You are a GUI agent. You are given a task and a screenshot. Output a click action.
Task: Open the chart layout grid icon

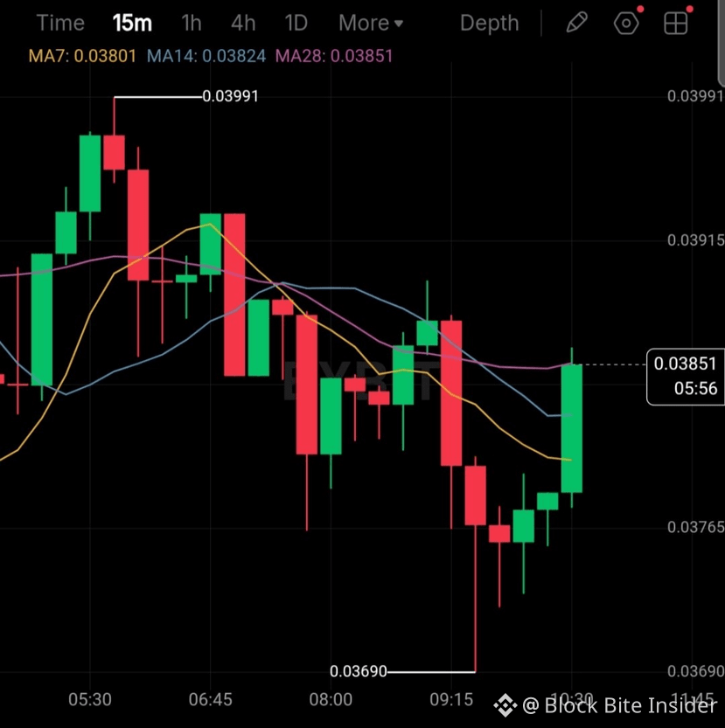pos(675,23)
